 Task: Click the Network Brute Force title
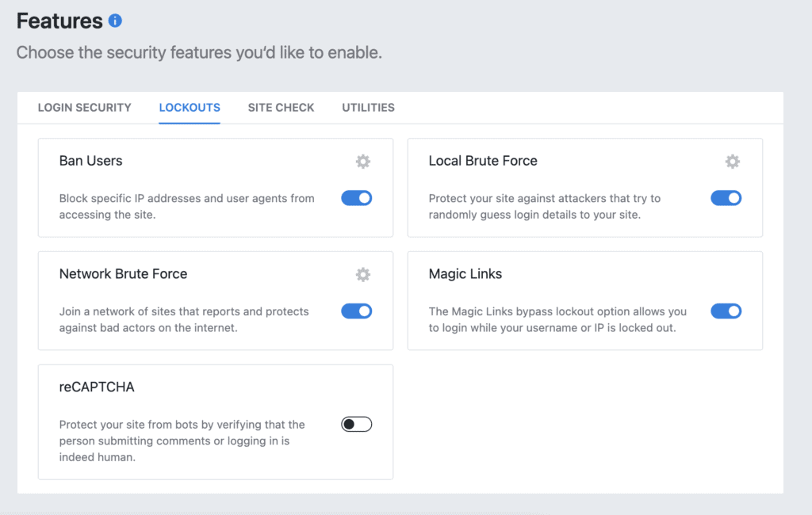coord(123,274)
